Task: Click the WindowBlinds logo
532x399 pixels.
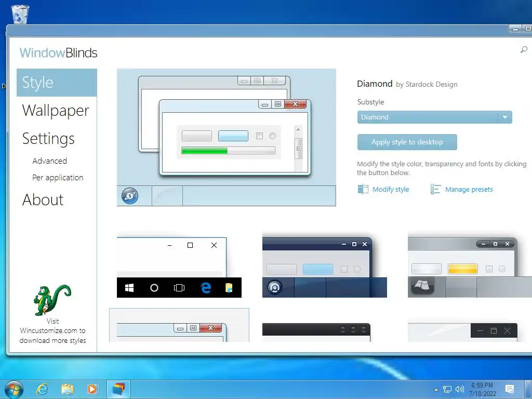Action: click(x=58, y=52)
